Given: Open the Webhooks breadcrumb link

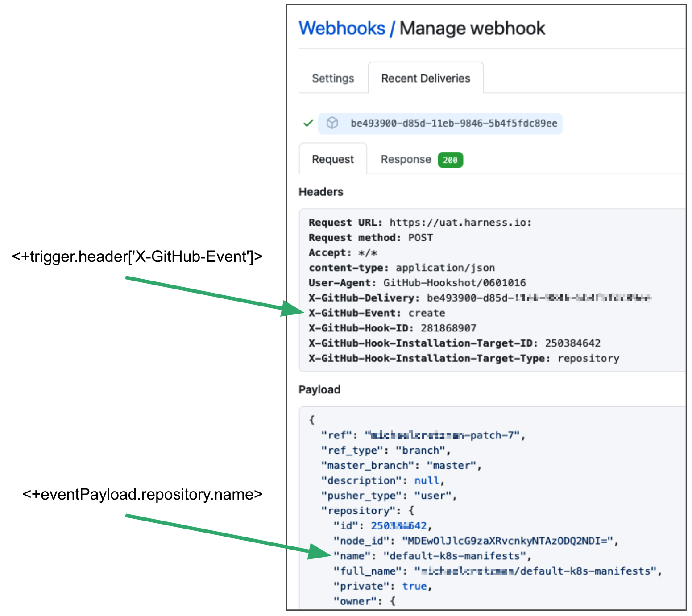Looking at the screenshot, I should tap(343, 28).
